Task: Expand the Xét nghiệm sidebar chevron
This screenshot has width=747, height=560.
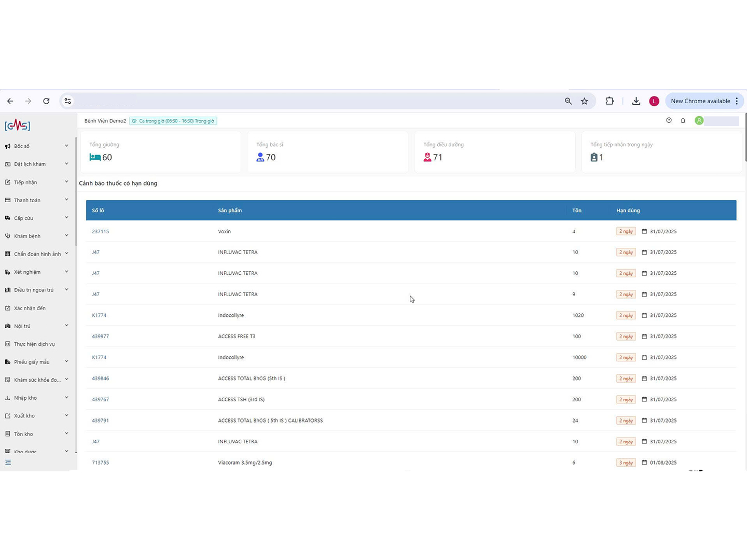Action: [66, 272]
